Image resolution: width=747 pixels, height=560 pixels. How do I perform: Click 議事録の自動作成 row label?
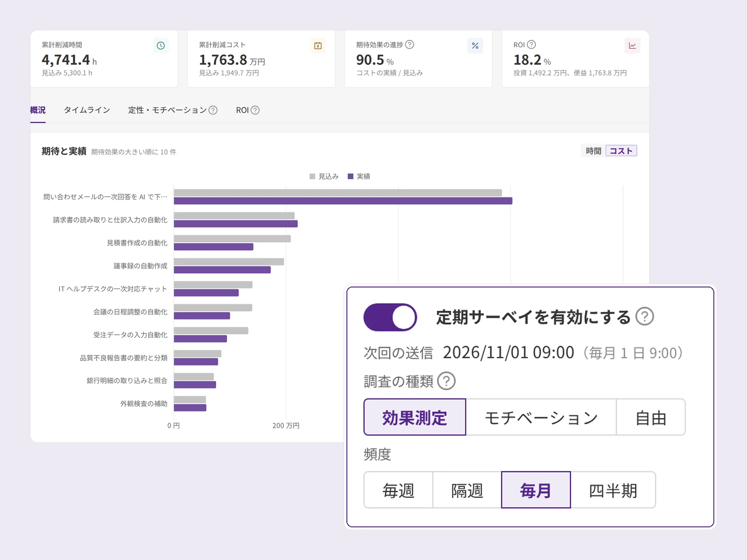coord(140,266)
